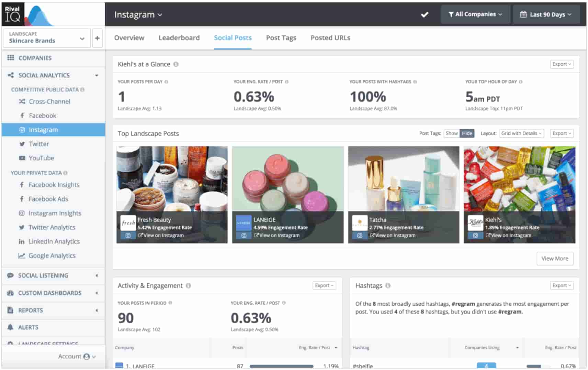Show post tags on Top Landscape Posts
Image resolution: width=588 pixels, height=370 pixels.
coord(452,133)
